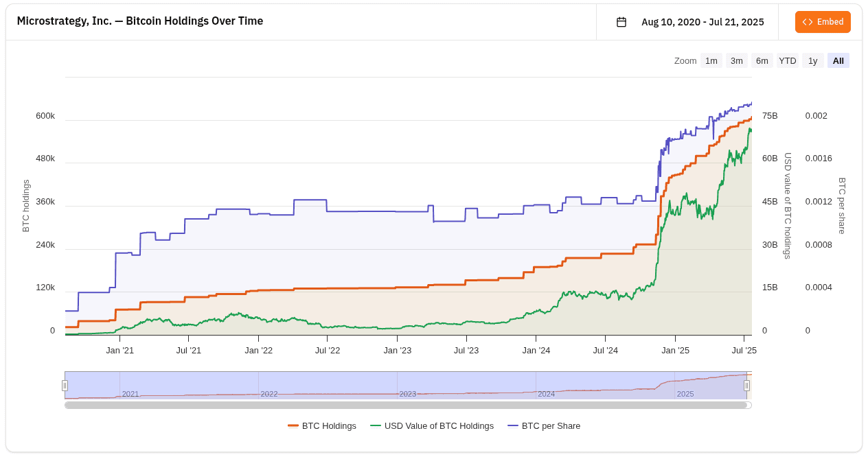Viewport: 868px width, 457px height.
Task: Select the 3m zoom range
Action: (737, 60)
